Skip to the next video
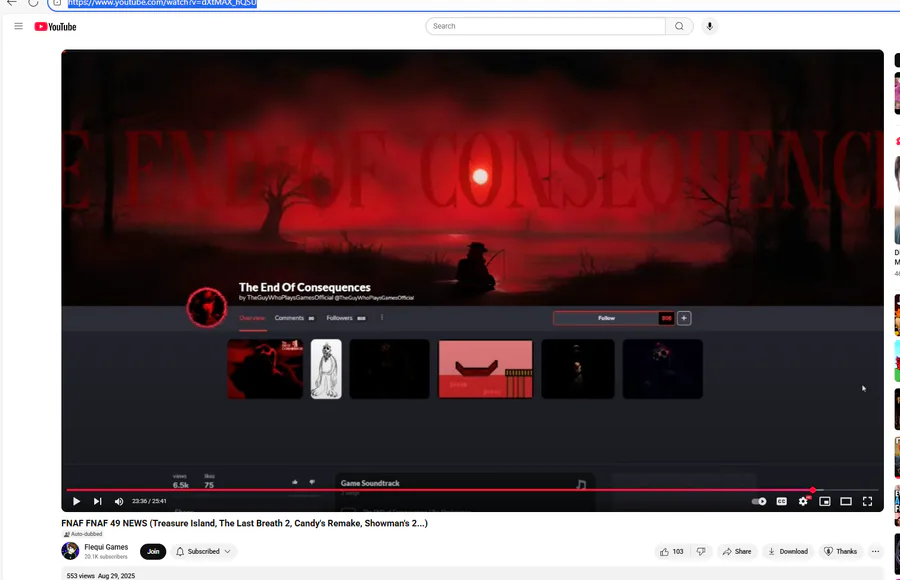 tap(98, 501)
